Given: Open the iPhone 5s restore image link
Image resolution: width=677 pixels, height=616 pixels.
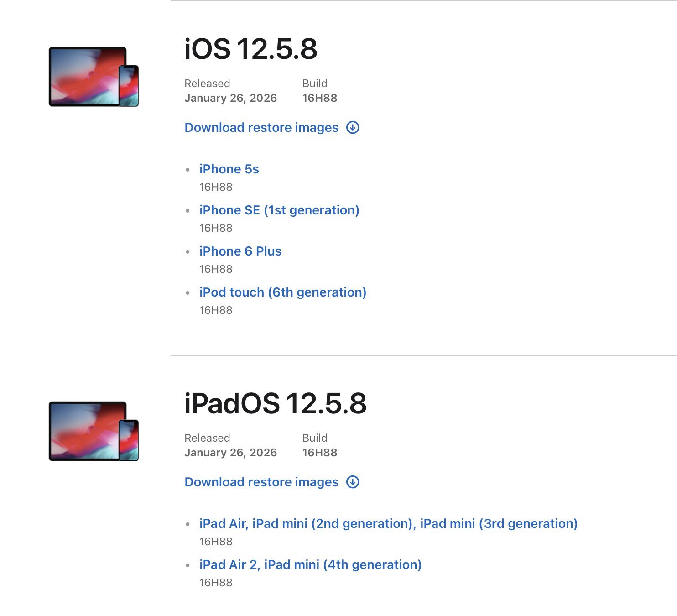Looking at the screenshot, I should [x=229, y=169].
